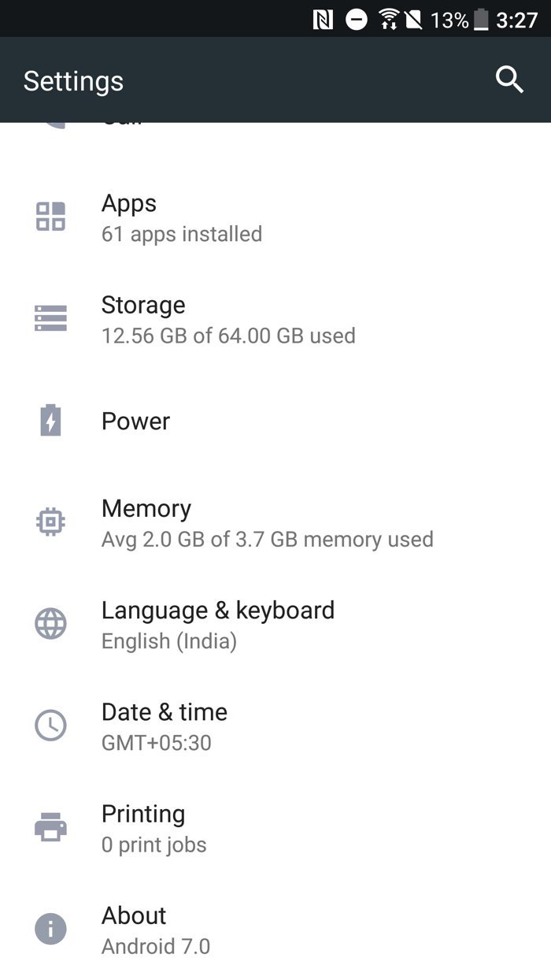Tap the Memory chip icon
Viewport: 551px width, 980px height.
pyautogui.click(x=51, y=522)
